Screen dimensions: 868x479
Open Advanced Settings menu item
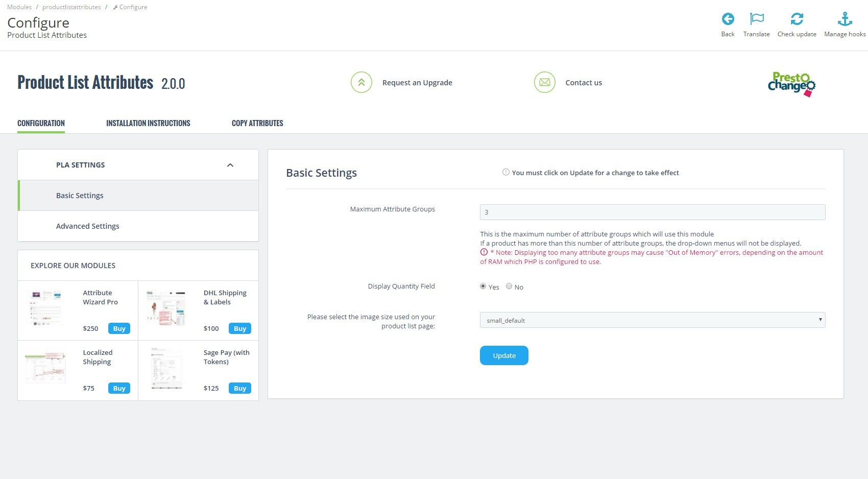coord(87,226)
